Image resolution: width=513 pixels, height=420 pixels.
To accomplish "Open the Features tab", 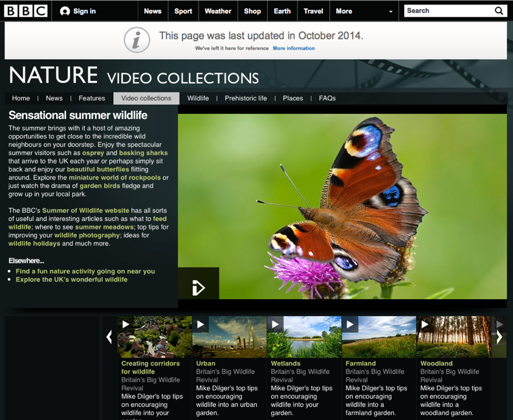I will pyautogui.click(x=92, y=98).
